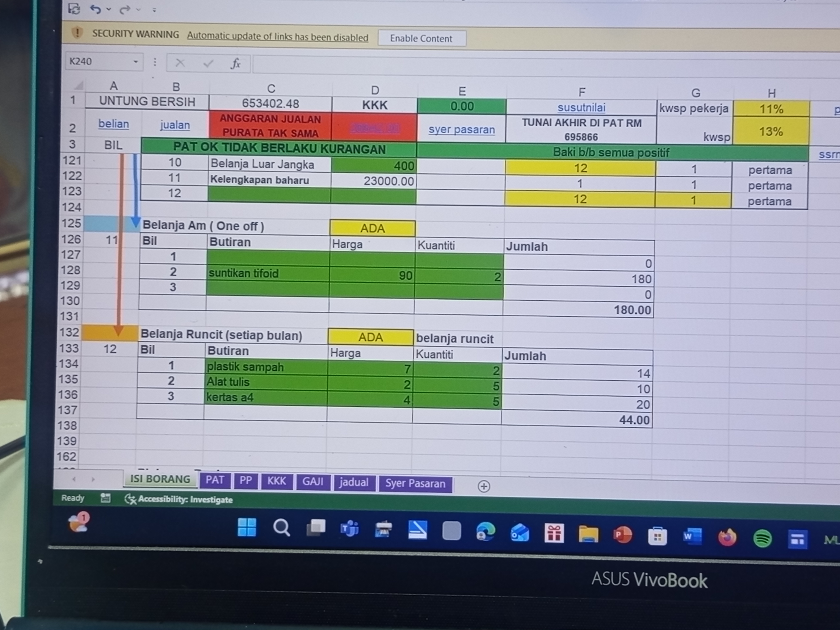Select the yellow 11% cell

pyautogui.click(x=771, y=109)
